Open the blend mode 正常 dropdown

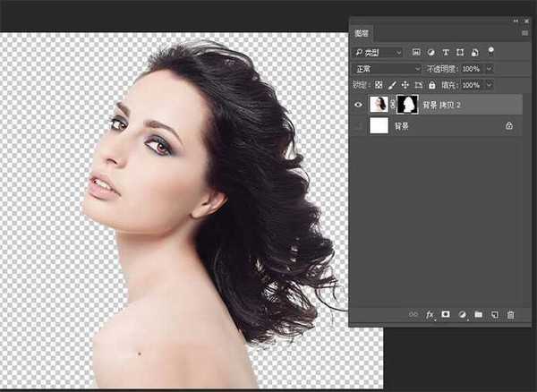tap(388, 69)
